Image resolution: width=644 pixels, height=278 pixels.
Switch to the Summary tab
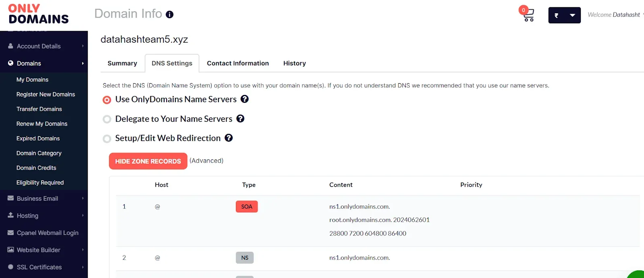coord(122,63)
